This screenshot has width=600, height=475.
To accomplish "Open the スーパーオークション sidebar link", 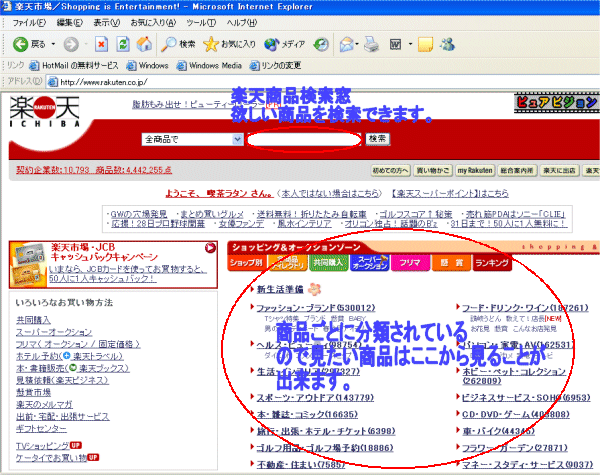I will (54, 332).
